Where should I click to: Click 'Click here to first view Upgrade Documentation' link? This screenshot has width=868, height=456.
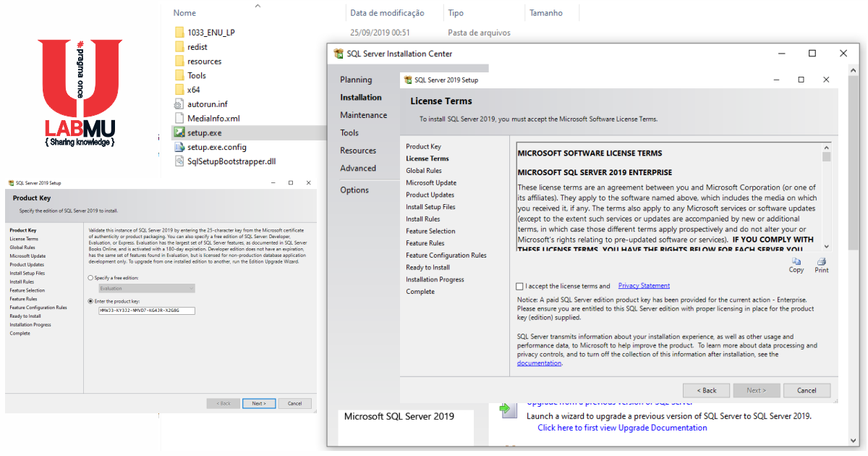pyautogui.click(x=622, y=428)
